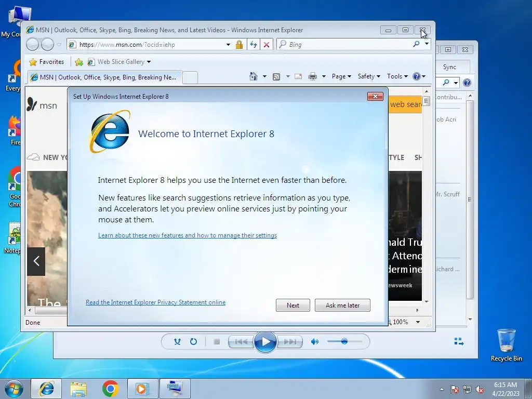The width and height of the screenshot is (532, 399).
Task: Click the Internet Explorer Back button
Action: [33, 45]
